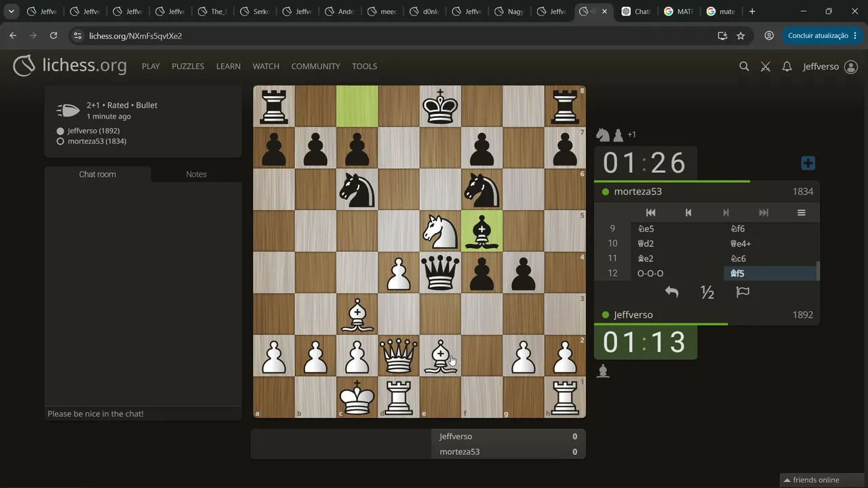The height and width of the screenshot is (488, 868).
Task: Open Jeffverso link below the move list
Action: [x=633, y=315]
